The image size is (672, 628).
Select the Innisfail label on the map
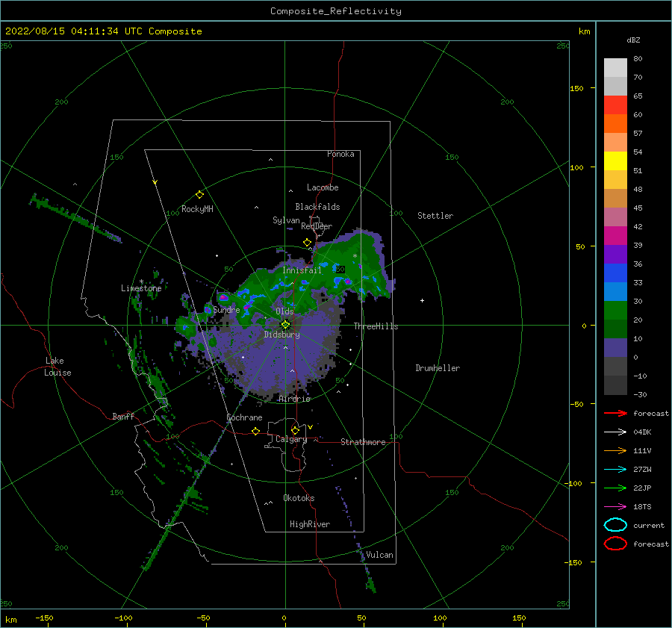pyautogui.click(x=302, y=270)
